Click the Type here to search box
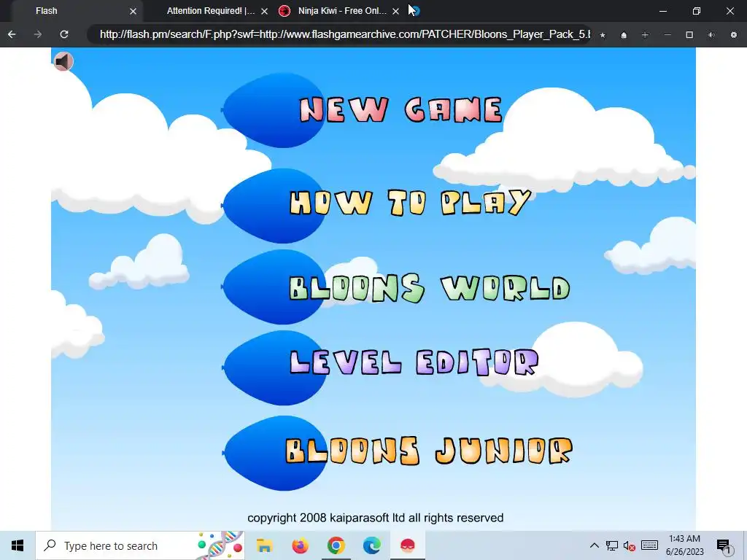Screen dimensions: 747x560 140,545
